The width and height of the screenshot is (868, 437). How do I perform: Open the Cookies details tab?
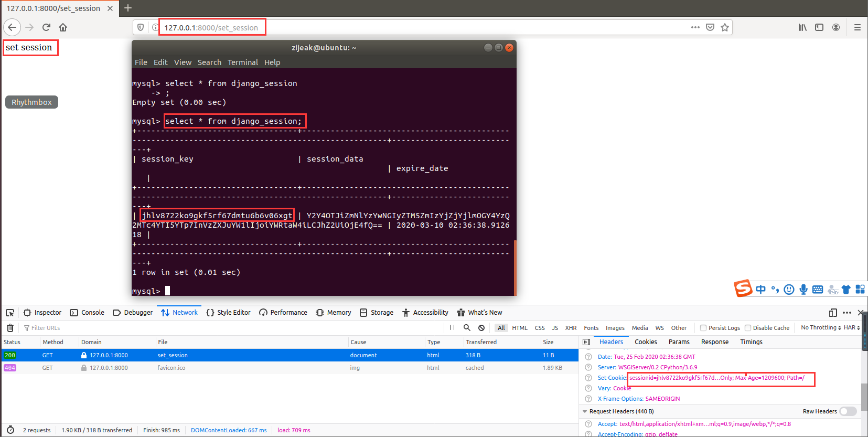click(646, 342)
